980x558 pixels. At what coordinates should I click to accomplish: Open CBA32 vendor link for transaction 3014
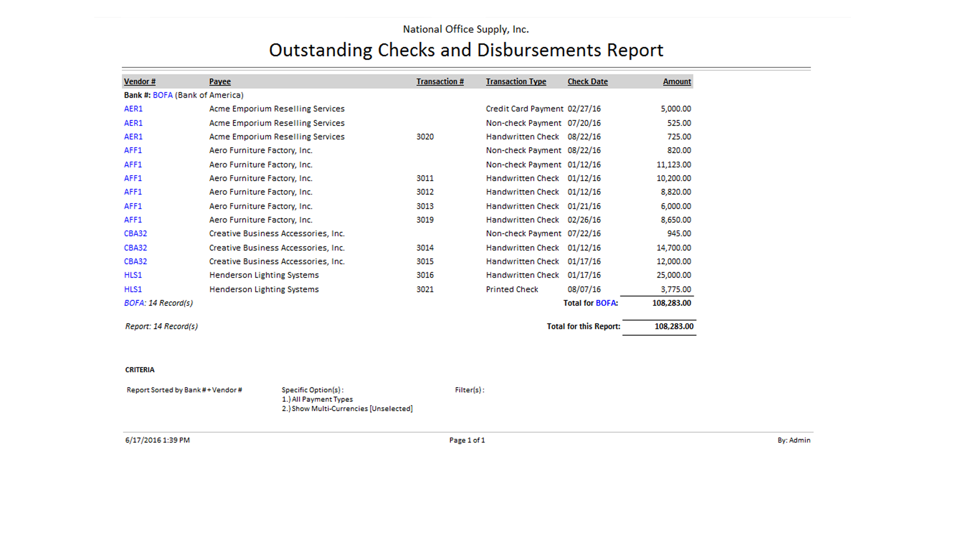135,248
